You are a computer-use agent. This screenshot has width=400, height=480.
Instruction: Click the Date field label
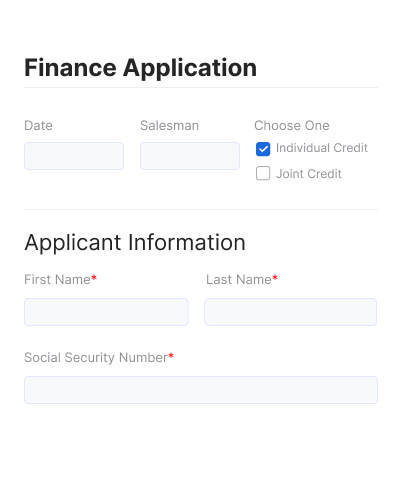click(x=38, y=126)
